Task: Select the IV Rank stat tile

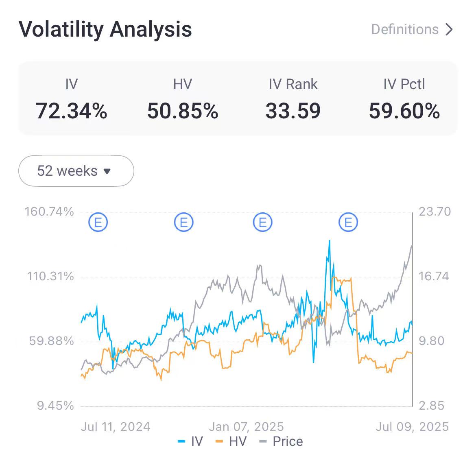Action: tap(294, 99)
